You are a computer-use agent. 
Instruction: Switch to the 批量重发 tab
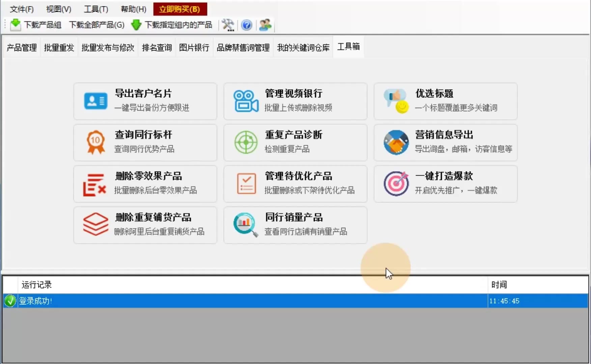59,48
